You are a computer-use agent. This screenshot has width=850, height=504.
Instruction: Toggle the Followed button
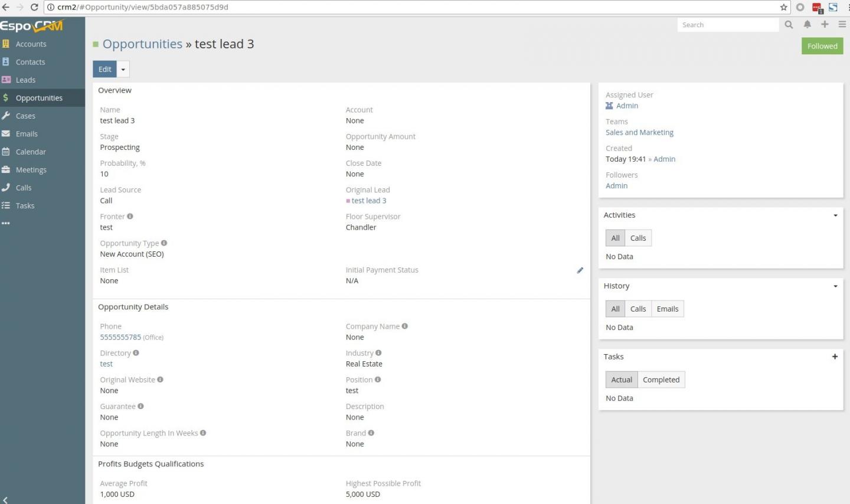[822, 46]
